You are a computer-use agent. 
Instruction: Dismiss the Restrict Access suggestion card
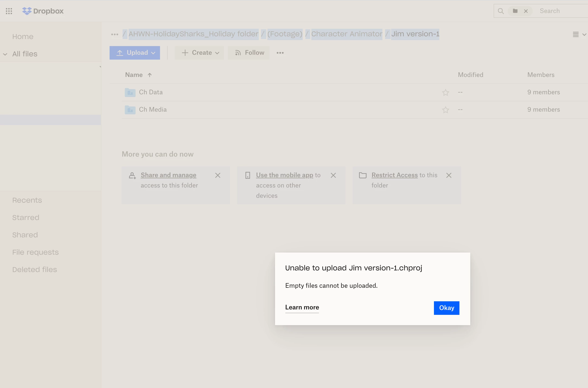449,175
